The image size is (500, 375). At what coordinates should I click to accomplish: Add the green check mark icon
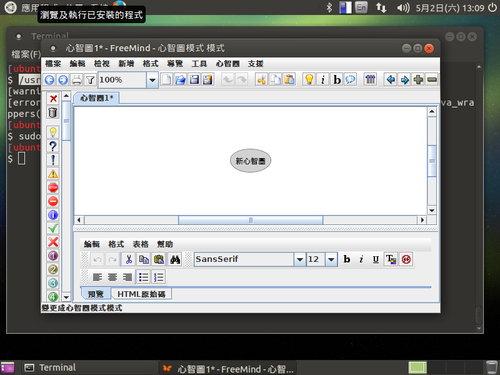(53, 228)
